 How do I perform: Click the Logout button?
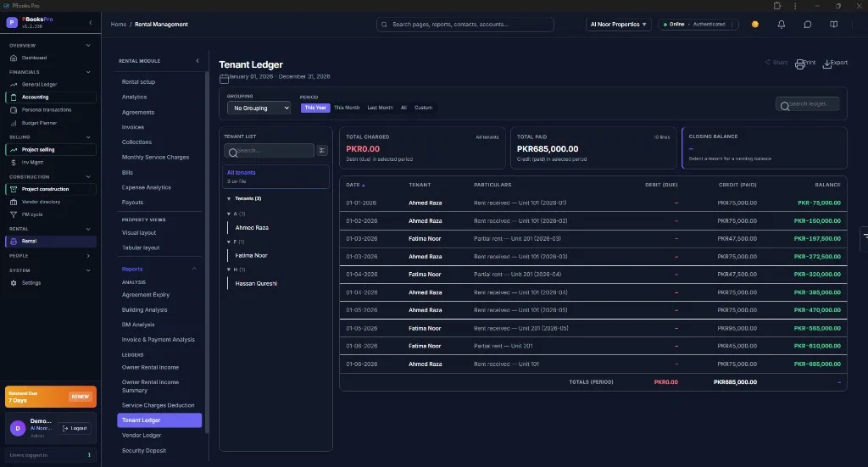click(x=75, y=428)
